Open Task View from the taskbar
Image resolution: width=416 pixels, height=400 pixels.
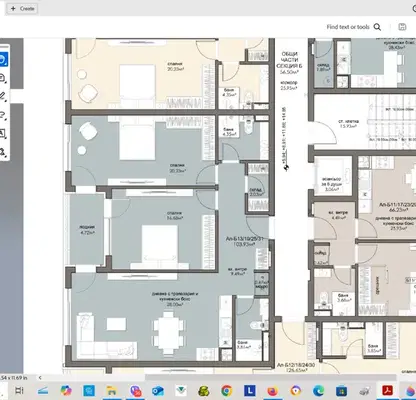(x=19, y=391)
